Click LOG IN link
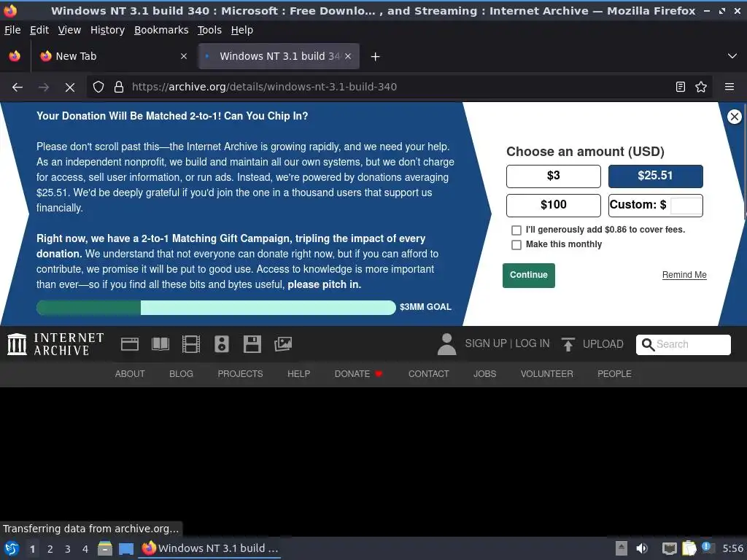 tap(533, 344)
